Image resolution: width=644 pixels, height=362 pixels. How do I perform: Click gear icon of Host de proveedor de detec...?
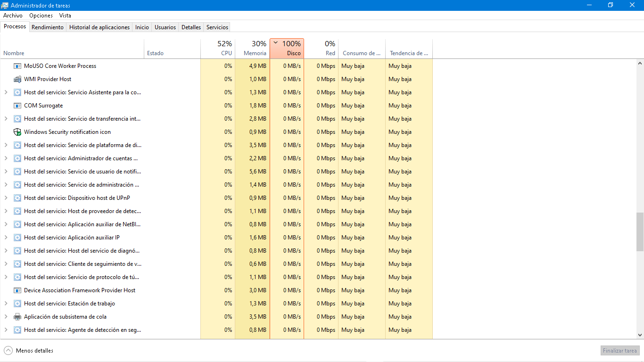coord(17,211)
